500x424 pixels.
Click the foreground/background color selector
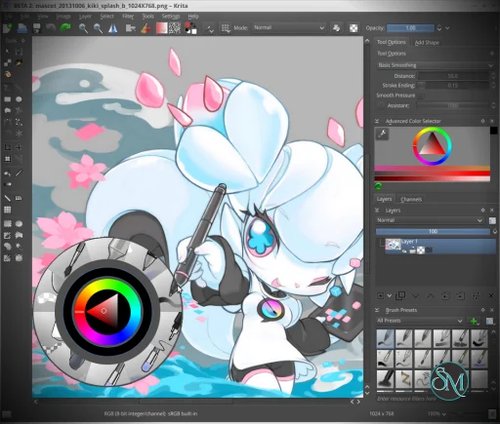click(x=191, y=28)
